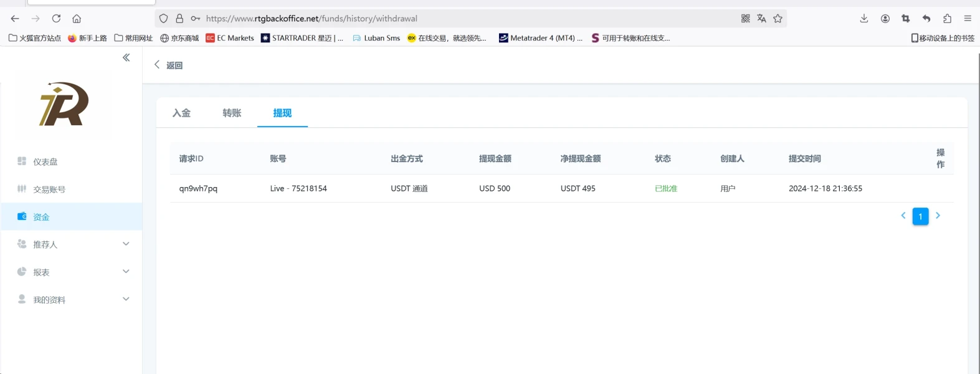
Task: Click the browser forward arrow
Action: (36, 19)
